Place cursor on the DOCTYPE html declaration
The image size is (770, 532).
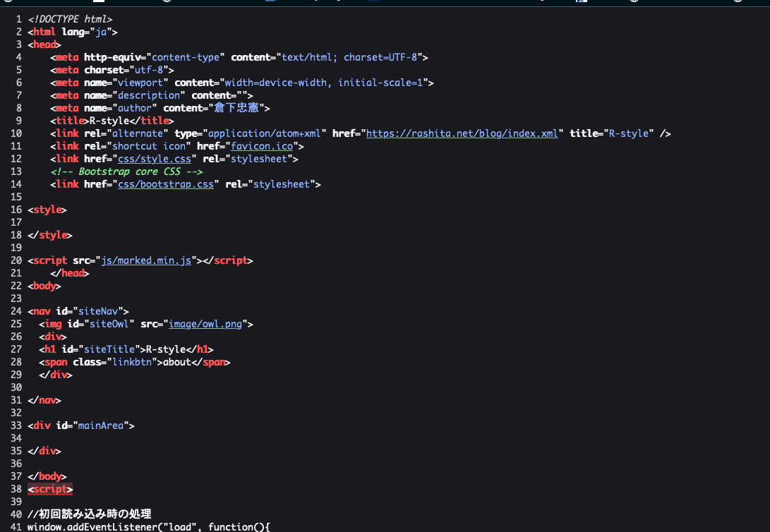coord(70,19)
